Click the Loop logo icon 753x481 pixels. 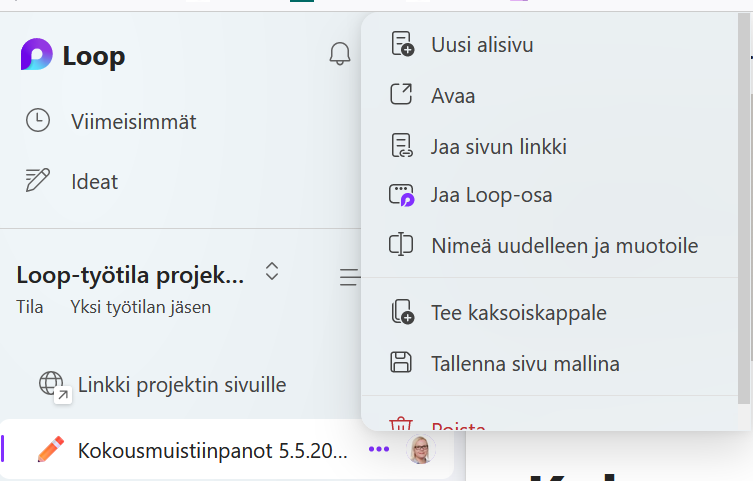tap(37, 56)
